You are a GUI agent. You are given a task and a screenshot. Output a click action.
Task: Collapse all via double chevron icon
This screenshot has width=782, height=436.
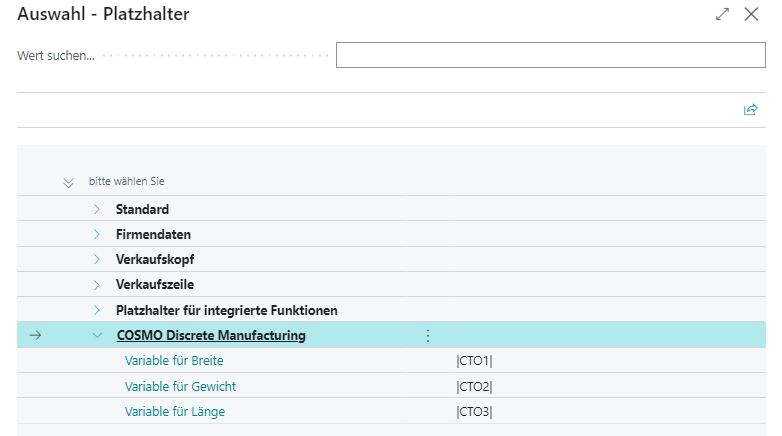coord(68,182)
